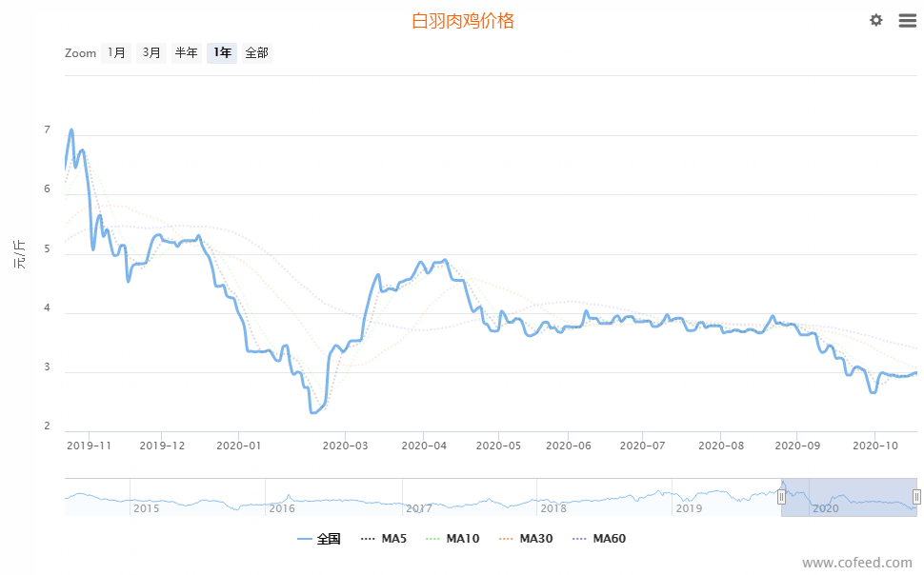Image resolution: width=924 pixels, height=575 pixels.
Task: Toggle the 全国 series in legend
Action: pyautogui.click(x=319, y=539)
